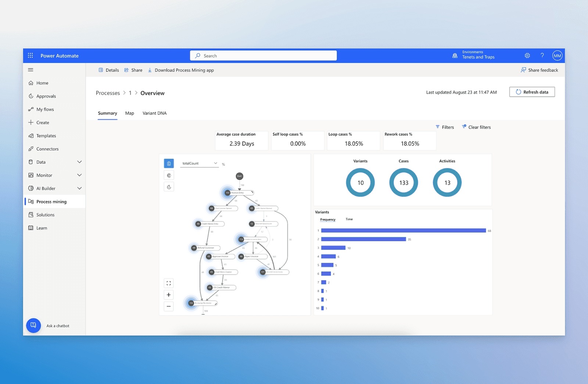Screen dimensions: 588x384
Task: Click the Share feedback link
Action: pyautogui.click(x=539, y=70)
